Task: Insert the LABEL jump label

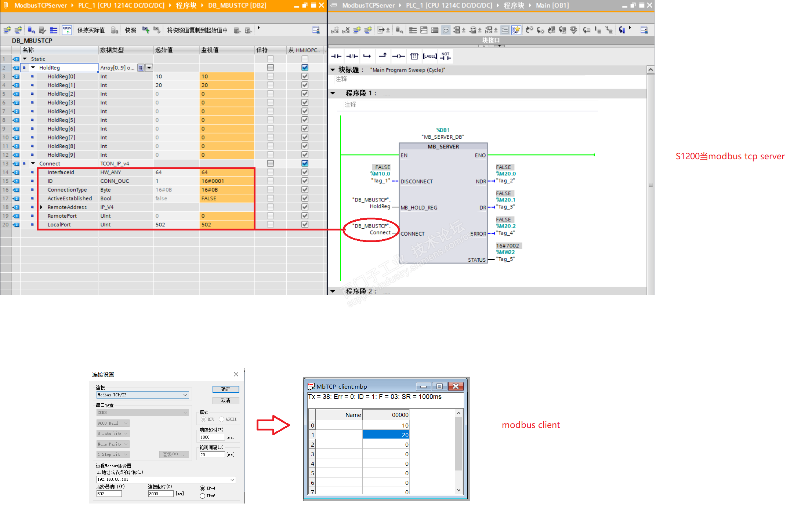Action: click(x=429, y=56)
